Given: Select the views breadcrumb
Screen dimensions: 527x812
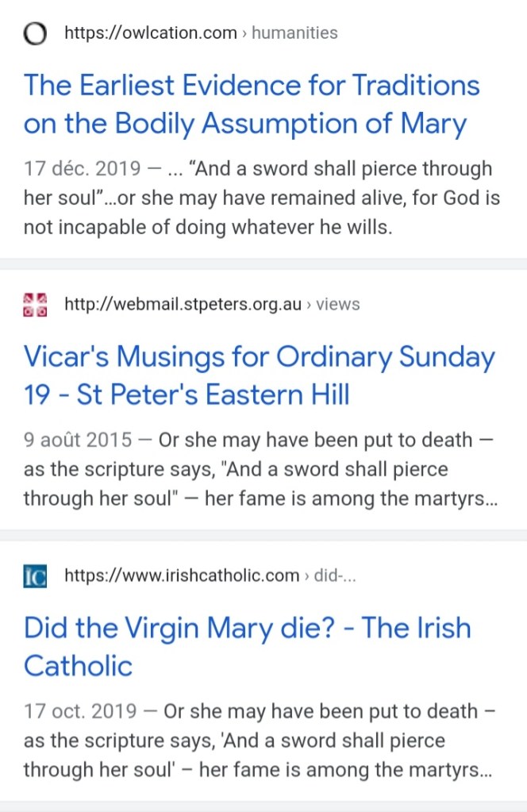Looking at the screenshot, I should (x=337, y=304).
